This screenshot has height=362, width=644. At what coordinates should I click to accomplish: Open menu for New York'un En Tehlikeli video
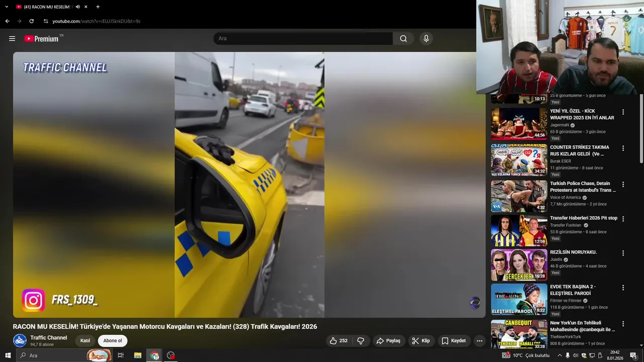click(x=623, y=324)
